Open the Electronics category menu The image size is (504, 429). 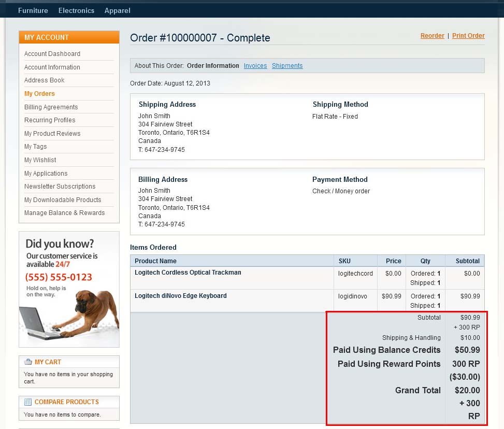76,10
